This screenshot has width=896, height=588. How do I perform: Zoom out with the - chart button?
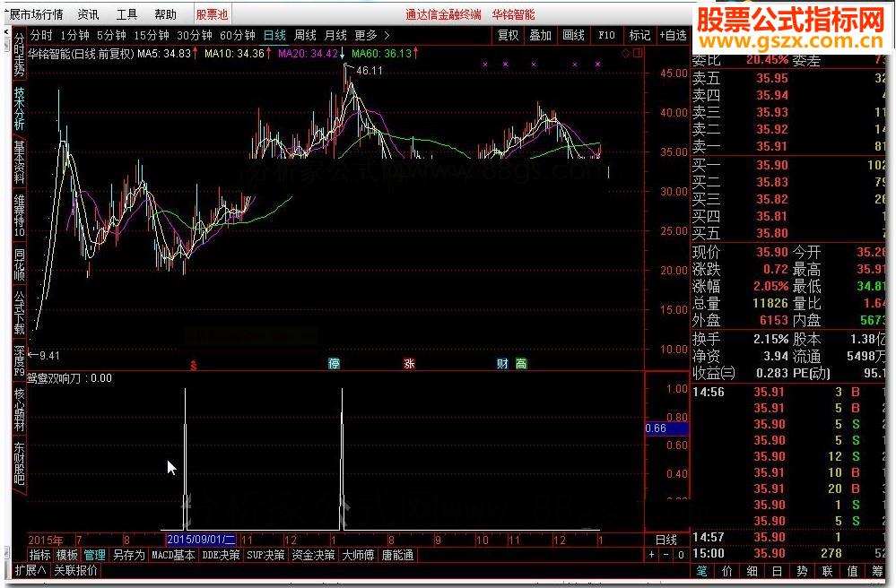tap(666, 555)
